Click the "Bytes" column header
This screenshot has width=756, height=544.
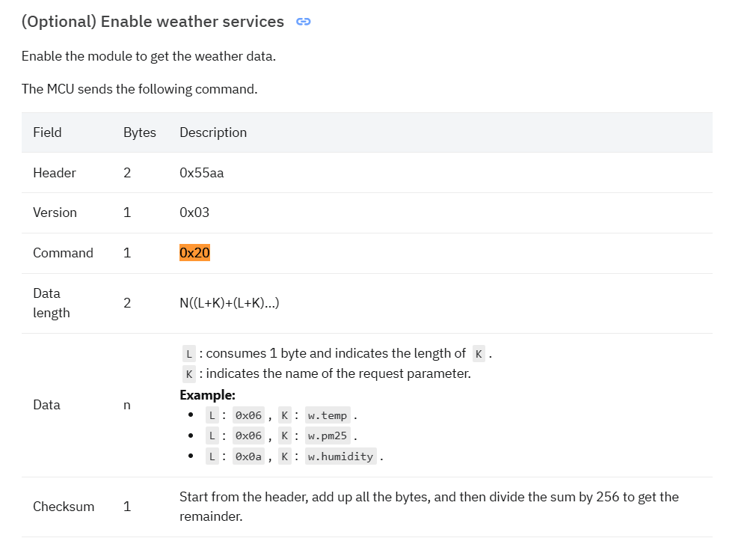coord(140,132)
